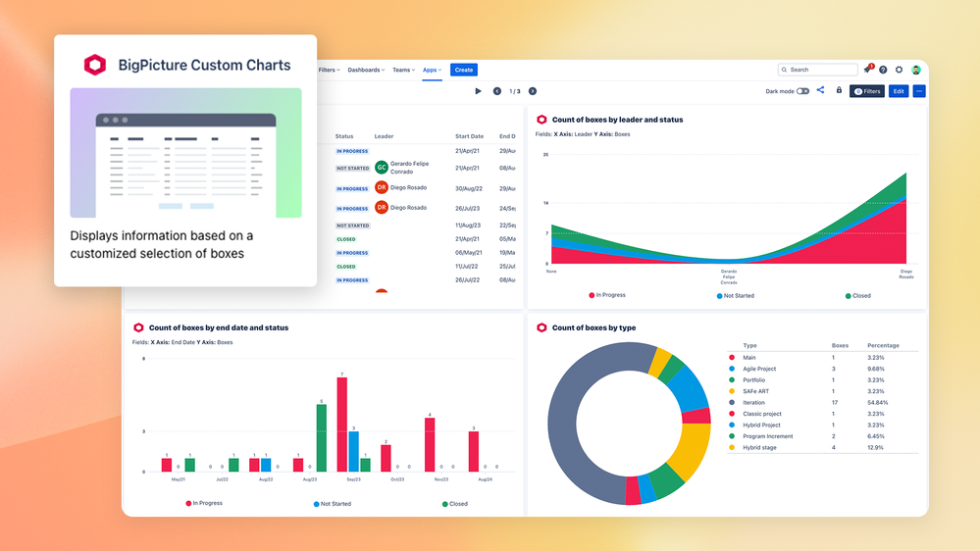The width and height of the screenshot is (980, 551).
Task: Click the Diego Rosado name in 30/Aug/22 row
Action: 409,187
